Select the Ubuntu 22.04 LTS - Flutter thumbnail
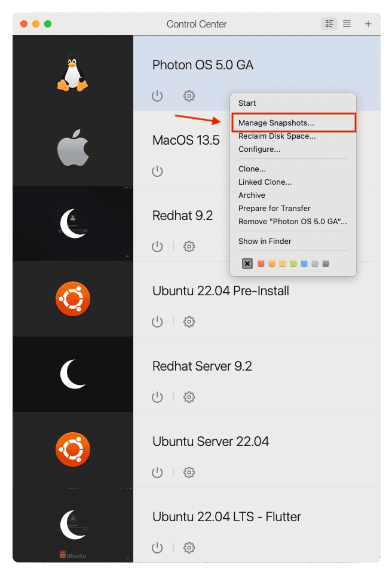 click(x=73, y=525)
